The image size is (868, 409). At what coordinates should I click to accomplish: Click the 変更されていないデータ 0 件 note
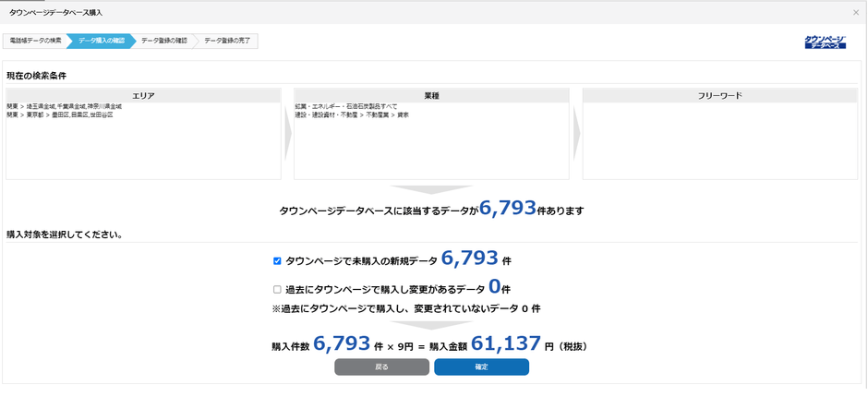click(x=405, y=309)
